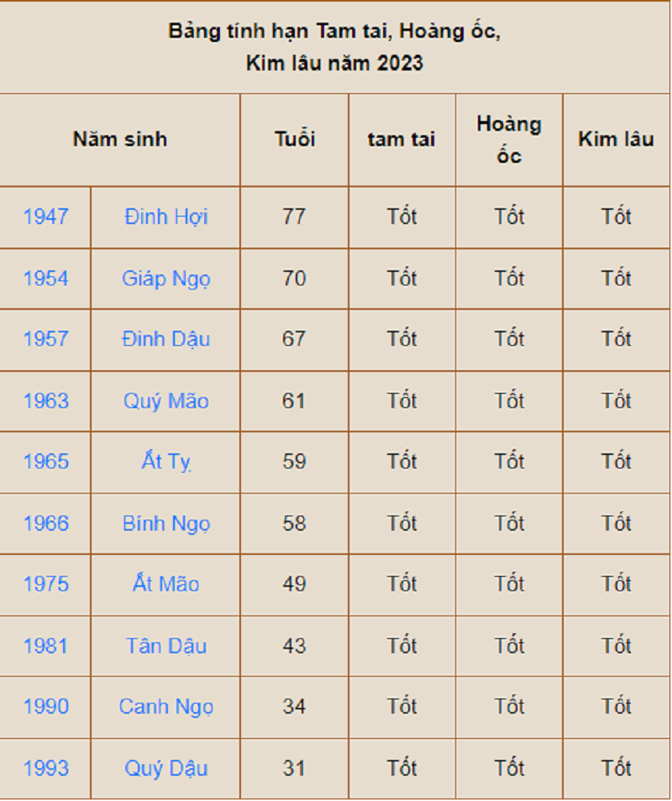
Task: Open the 1954 year link
Action: point(45,278)
